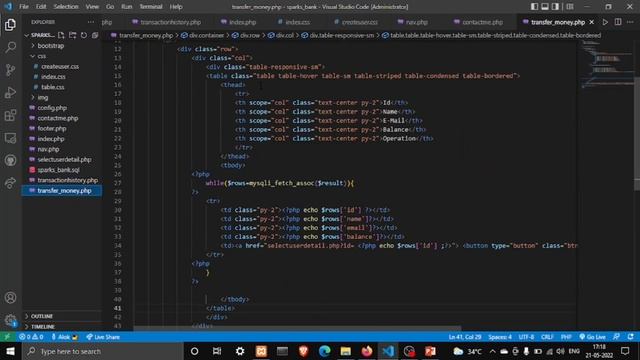
Task: Open customize layout icon
Action: [570, 7]
